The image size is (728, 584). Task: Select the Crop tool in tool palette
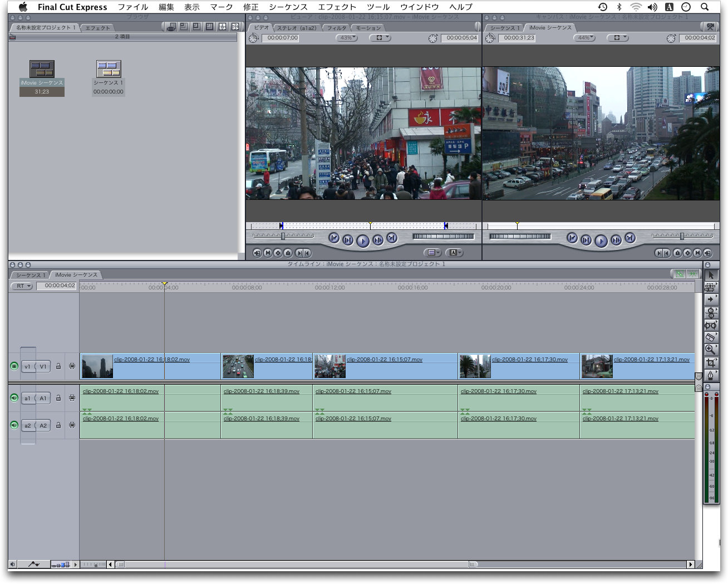[710, 362]
